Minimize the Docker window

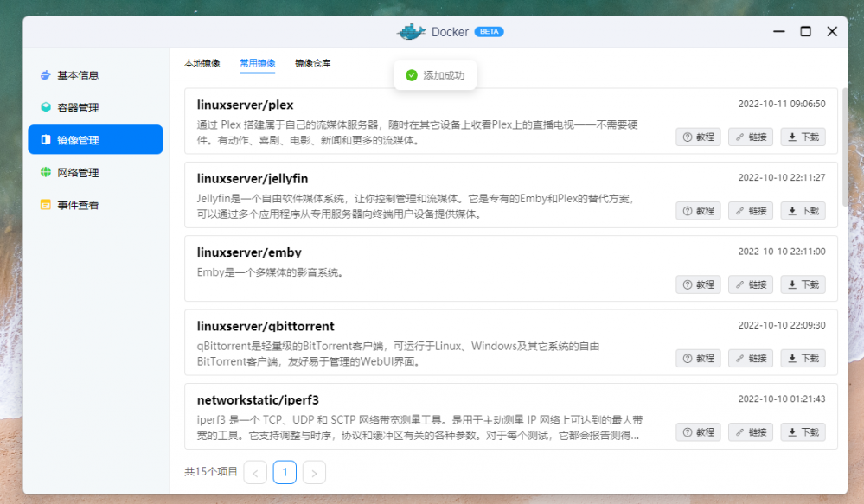pyautogui.click(x=778, y=32)
